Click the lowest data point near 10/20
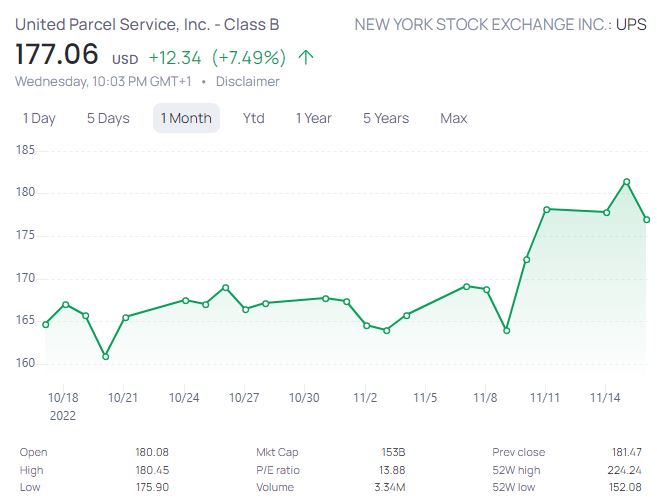 [105, 356]
